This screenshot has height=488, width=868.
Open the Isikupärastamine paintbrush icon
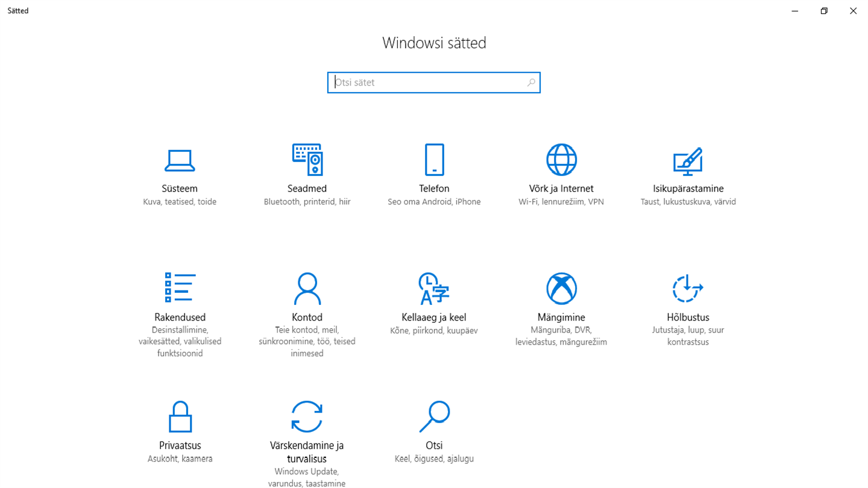click(x=688, y=160)
